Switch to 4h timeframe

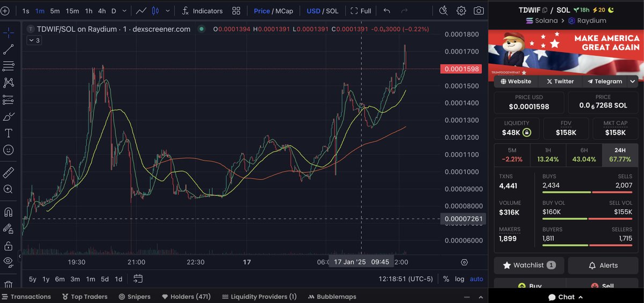click(101, 11)
